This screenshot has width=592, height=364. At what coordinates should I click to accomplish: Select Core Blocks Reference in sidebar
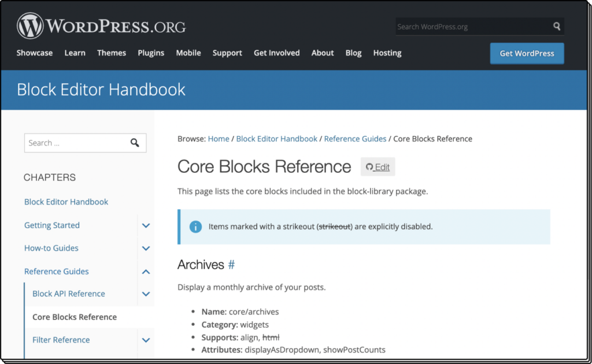coord(75,317)
